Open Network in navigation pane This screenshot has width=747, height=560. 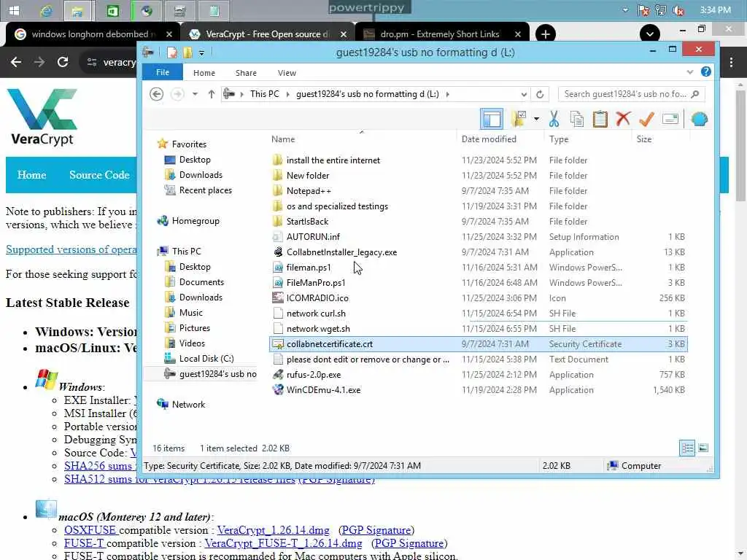[188, 404]
